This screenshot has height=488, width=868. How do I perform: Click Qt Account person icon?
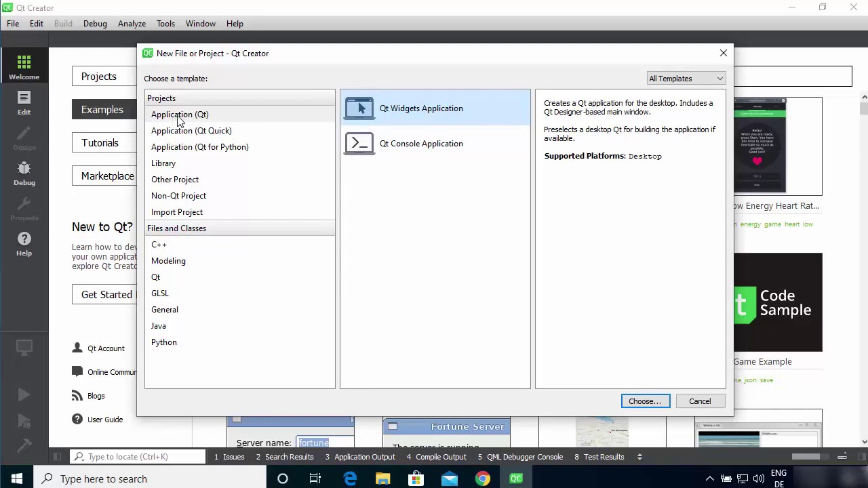pos(77,348)
